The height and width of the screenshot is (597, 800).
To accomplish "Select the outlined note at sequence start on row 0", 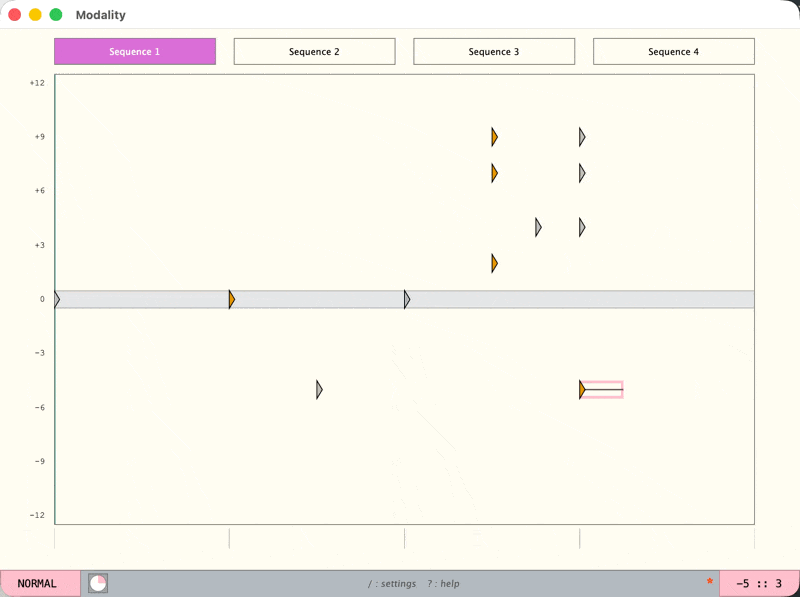I will tap(57, 300).
